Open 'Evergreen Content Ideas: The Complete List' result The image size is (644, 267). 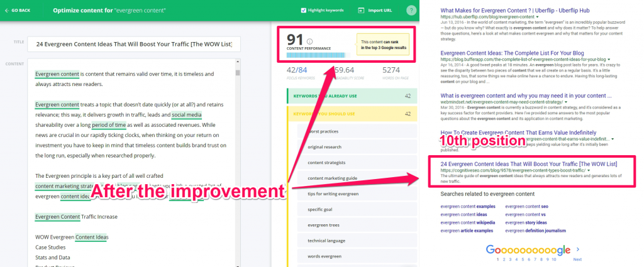pos(512,53)
